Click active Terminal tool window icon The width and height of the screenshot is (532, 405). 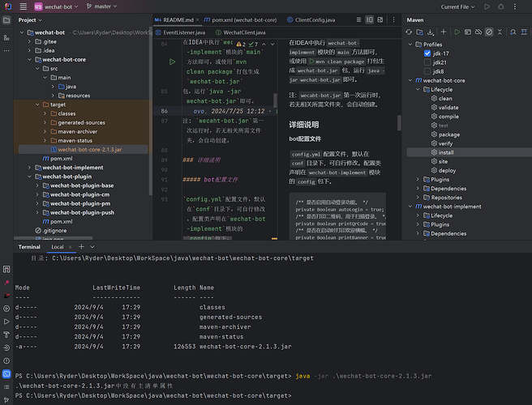pos(6,374)
